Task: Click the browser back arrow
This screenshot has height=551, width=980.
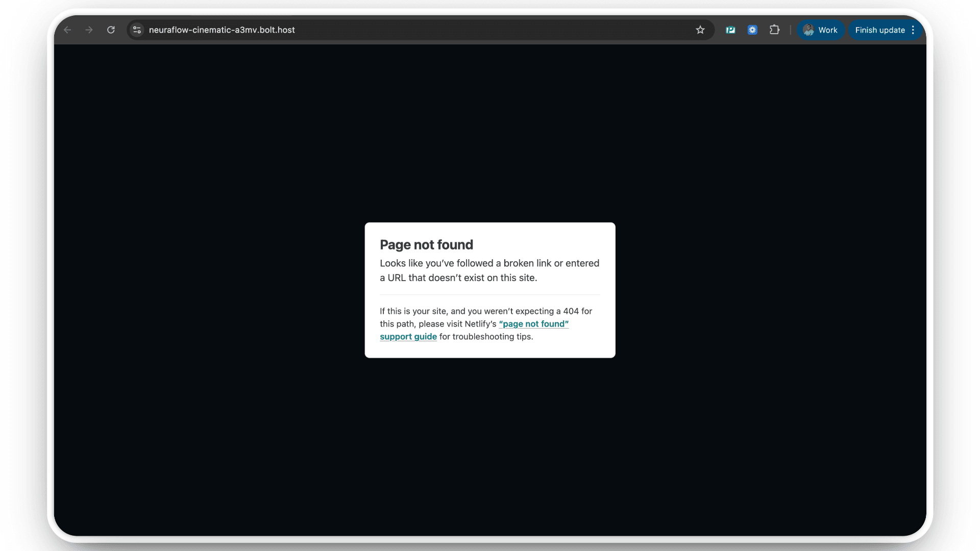Action: [x=67, y=30]
